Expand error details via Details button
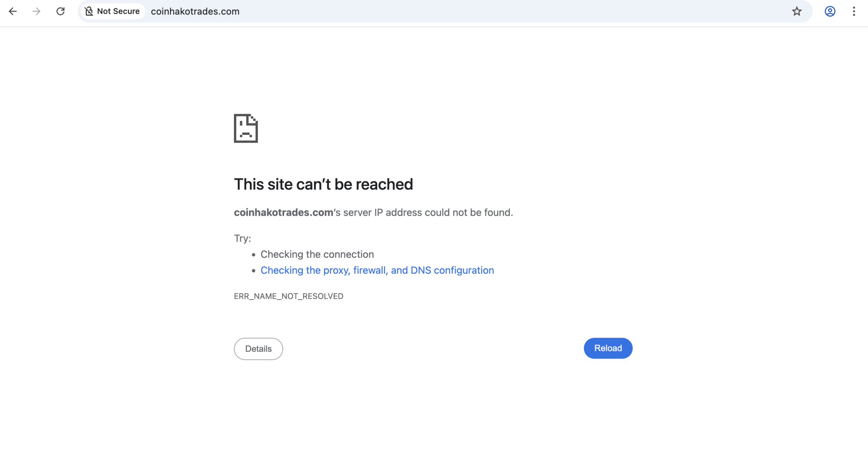This screenshot has width=868, height=475. coord(258,349)
